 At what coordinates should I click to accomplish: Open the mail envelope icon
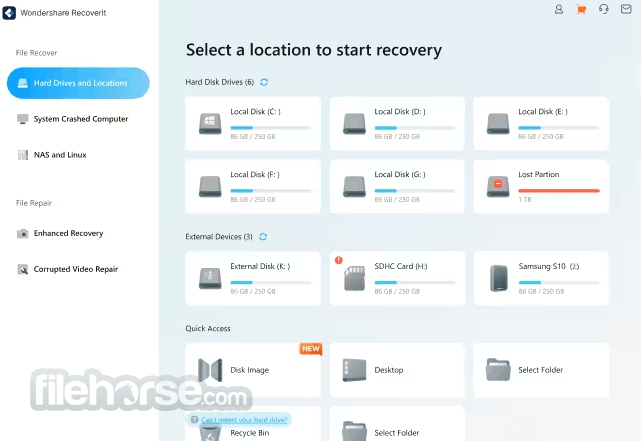coord(626,9)
